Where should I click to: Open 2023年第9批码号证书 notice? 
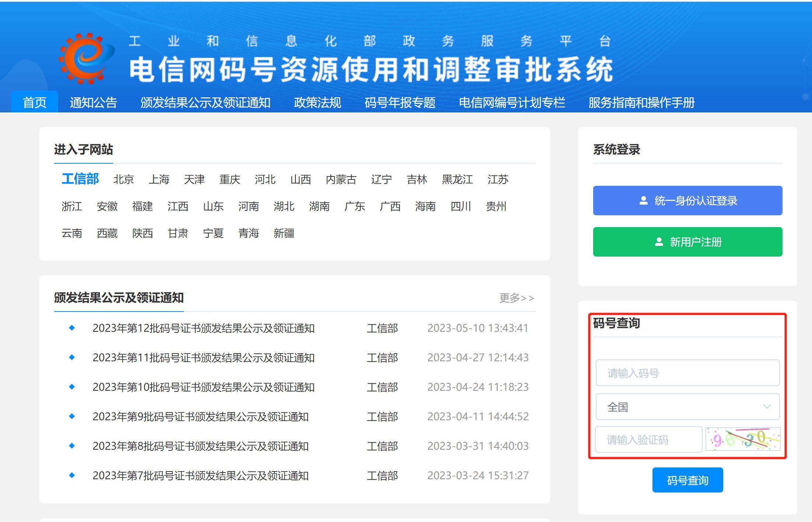201,417
